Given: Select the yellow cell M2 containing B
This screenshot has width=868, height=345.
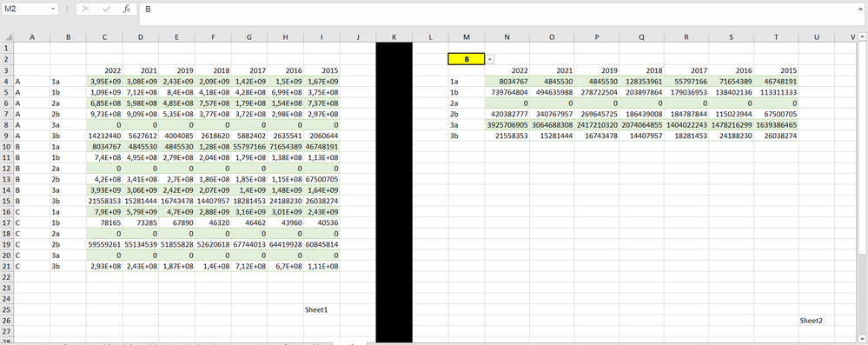Looking at the screenshot, I should [x=466, y=59].
